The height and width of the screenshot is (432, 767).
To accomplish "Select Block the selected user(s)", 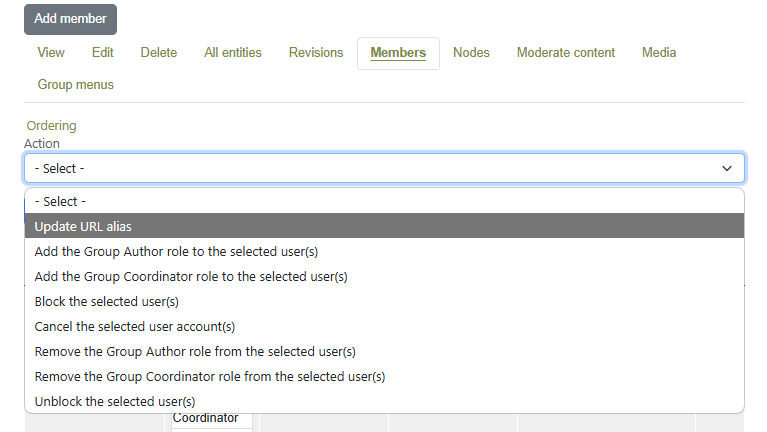I will [x=106, y=301].
